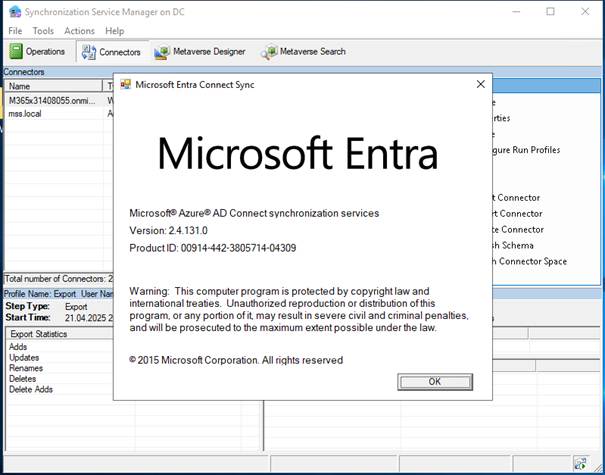Click the Total number of Connectors label
This screenshot has height=475, width=605.
[59, 279]
